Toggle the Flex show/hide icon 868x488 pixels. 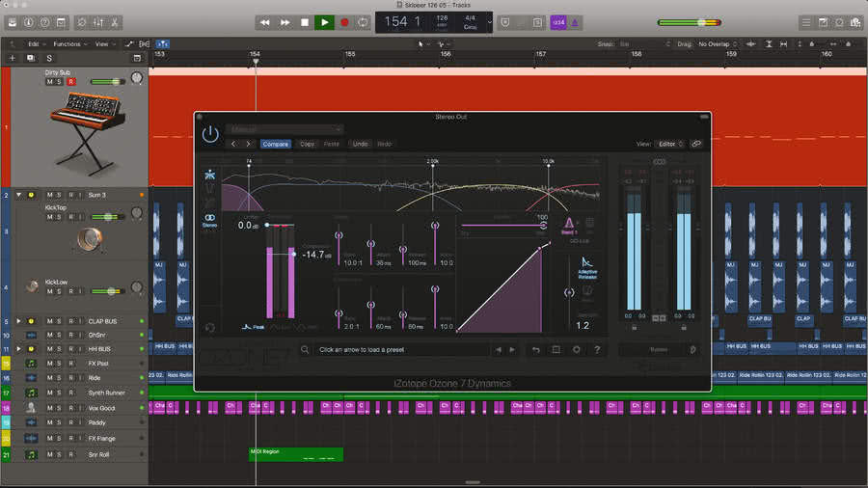(x=145, y=43)
